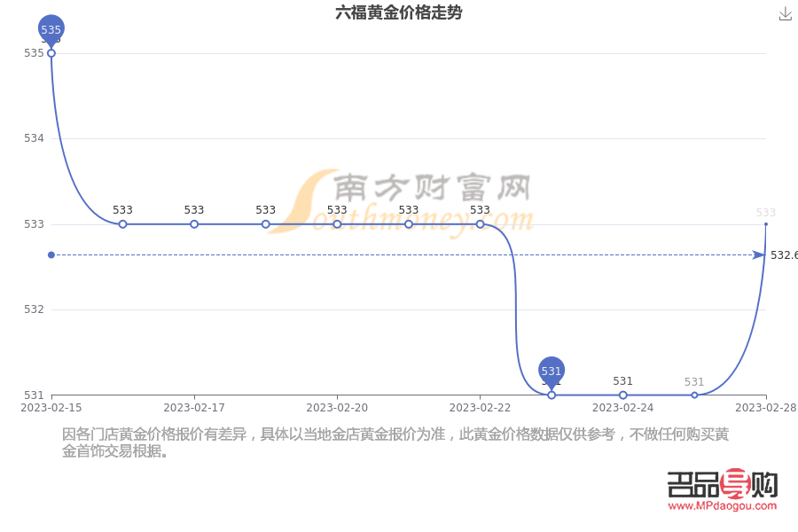
Task: Click the average line start dot
Action: [x=51, y=254]
